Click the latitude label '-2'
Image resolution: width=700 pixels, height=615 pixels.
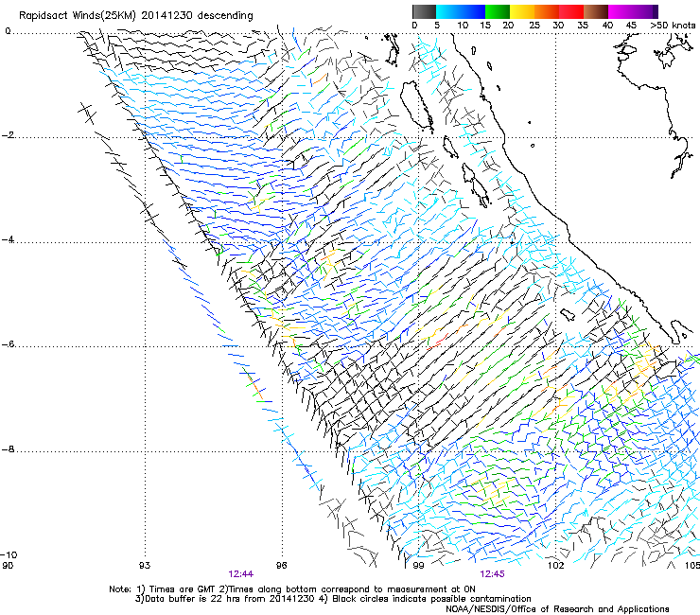tap(8, 135)
